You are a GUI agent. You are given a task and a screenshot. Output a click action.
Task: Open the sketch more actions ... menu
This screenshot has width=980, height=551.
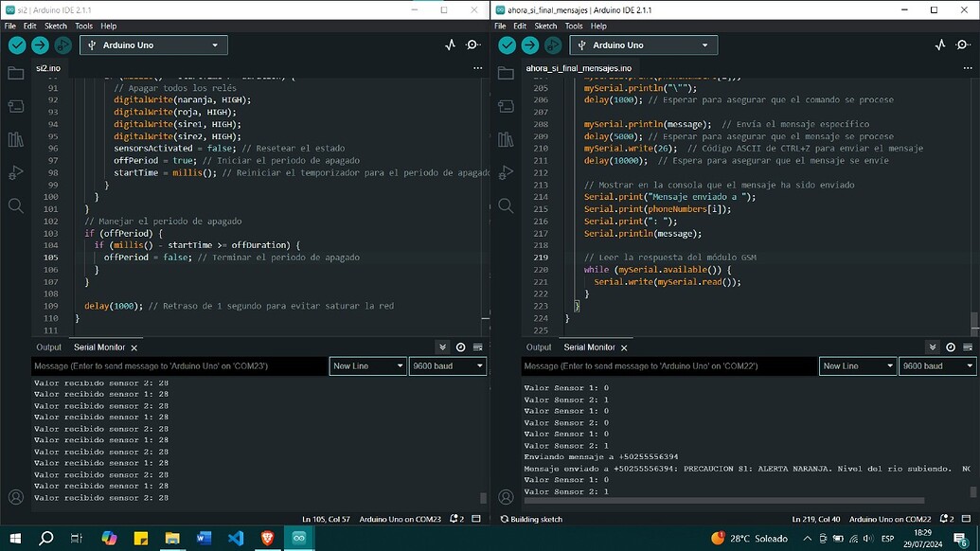point(478,67)
